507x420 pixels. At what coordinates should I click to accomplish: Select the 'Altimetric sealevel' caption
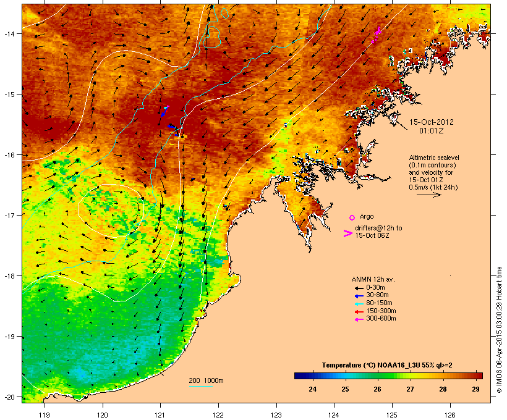tap(434, 157)
